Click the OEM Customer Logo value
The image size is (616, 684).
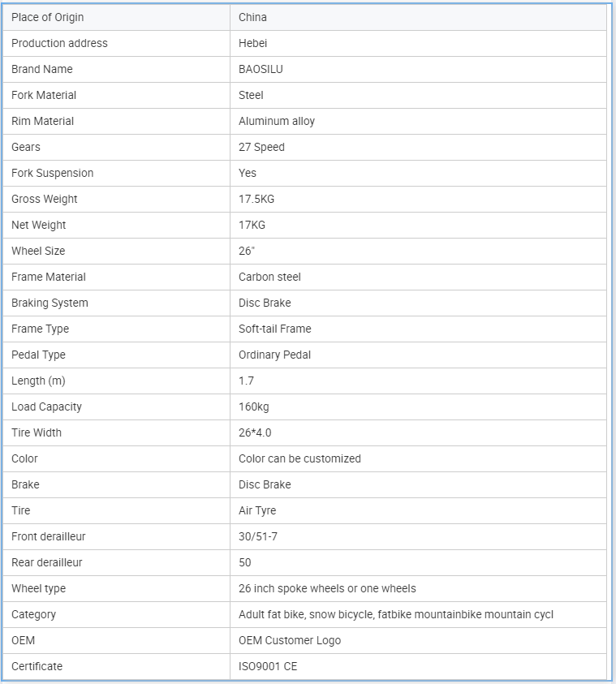(x=290, y=640)
